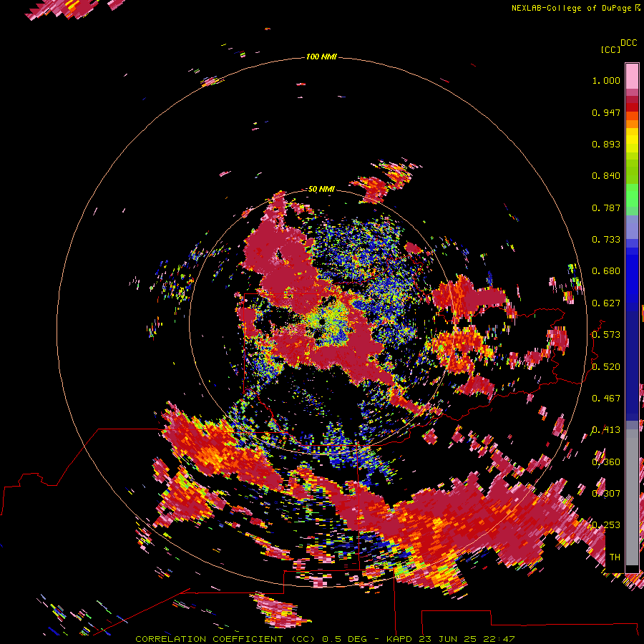Click the 0.253 scale value
The image size is (644, 644).
pos(606,525)
